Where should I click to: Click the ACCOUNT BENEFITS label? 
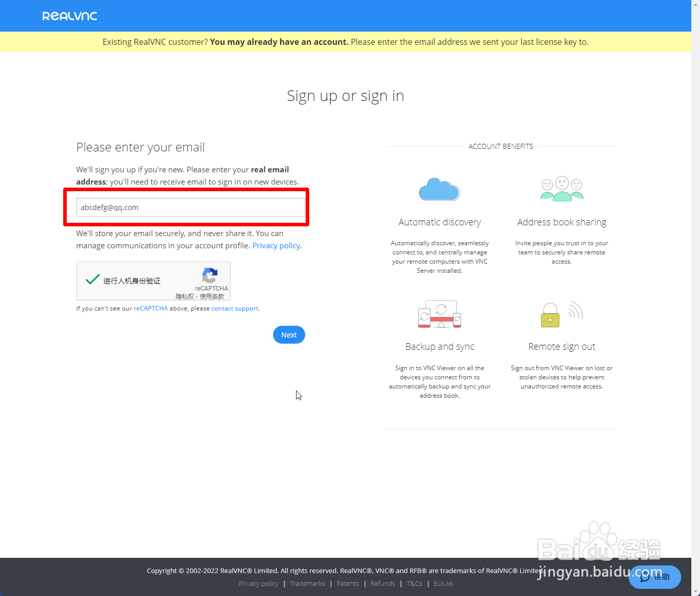pos(501,146)
